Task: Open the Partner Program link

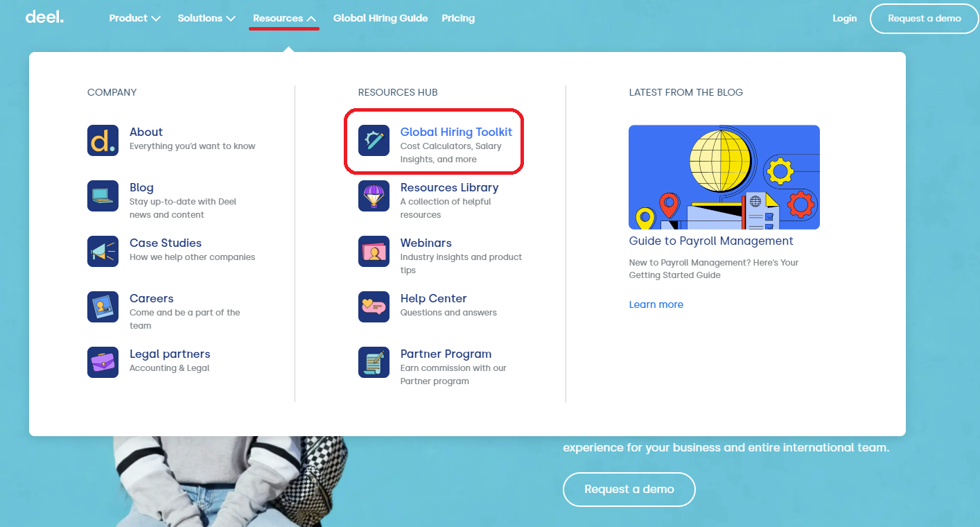Action: pyautogui.click(x=446, y=354)
